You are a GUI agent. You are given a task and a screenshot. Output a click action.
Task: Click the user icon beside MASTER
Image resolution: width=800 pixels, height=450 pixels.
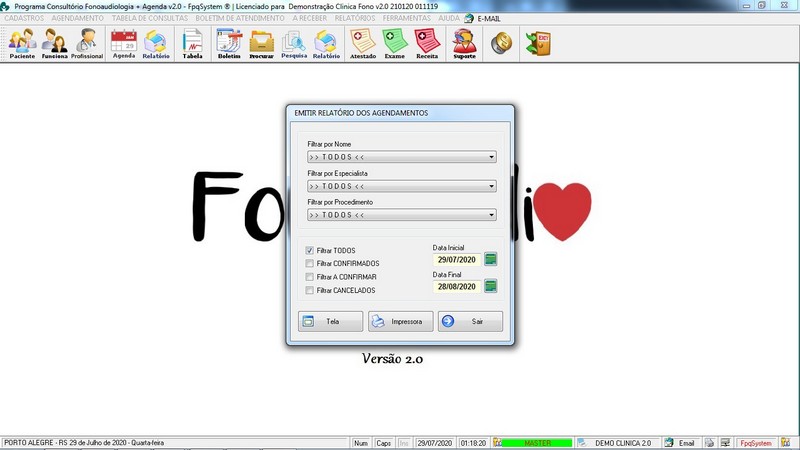pyautogui.click(x=497, y=443)
